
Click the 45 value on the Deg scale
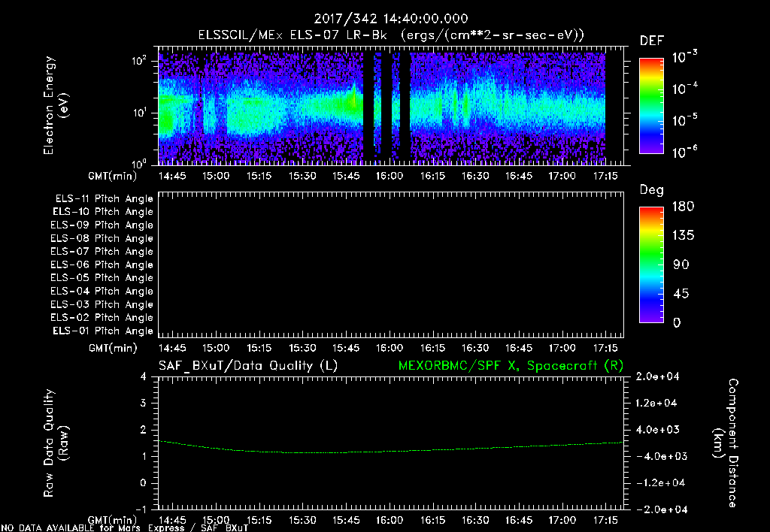click(681, 294)
